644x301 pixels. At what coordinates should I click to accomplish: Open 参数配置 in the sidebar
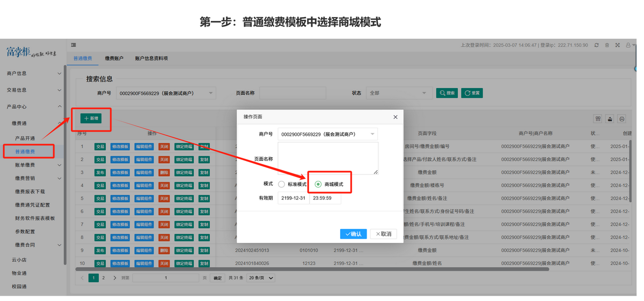click(25, 232)
